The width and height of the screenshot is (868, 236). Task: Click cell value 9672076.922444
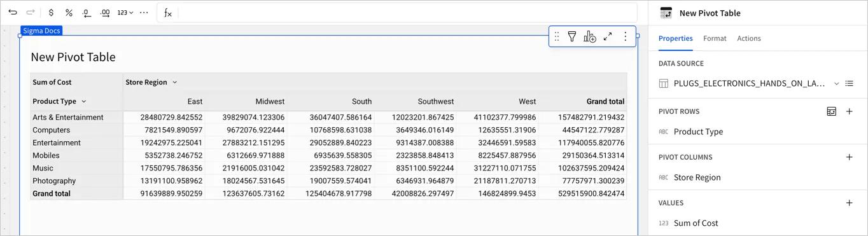246,130
